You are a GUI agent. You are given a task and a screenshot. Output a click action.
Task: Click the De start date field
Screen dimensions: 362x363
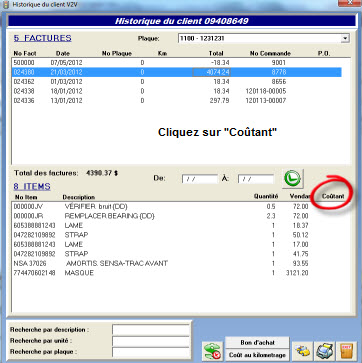200,179
